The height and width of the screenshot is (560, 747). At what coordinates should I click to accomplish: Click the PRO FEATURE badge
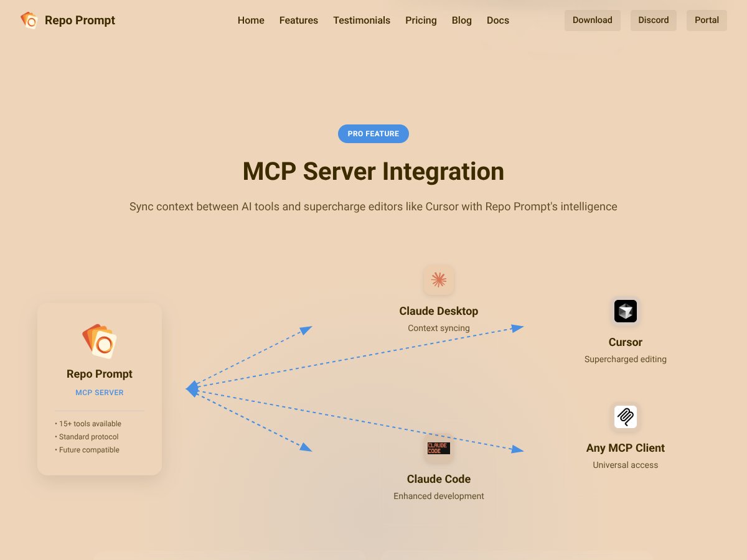point(374,133)
